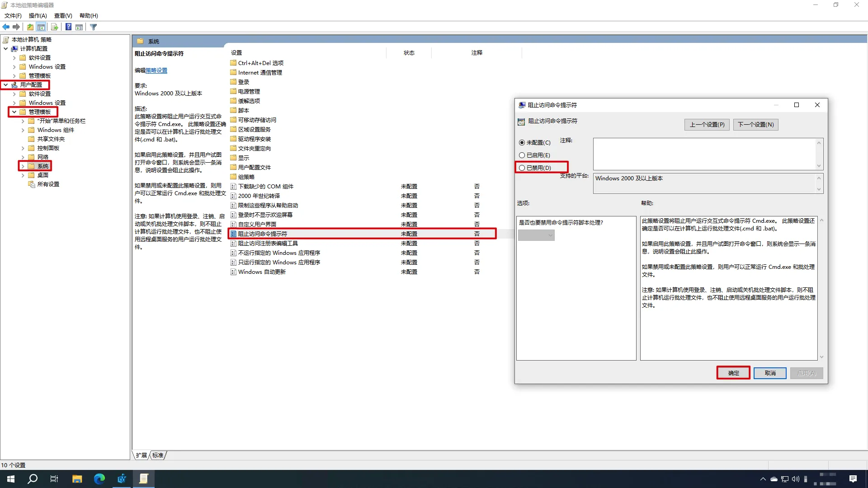Expand the 系统 folder in the tree
The height and width of the screenshot is (488, 868).
click(x=23, y=166)
